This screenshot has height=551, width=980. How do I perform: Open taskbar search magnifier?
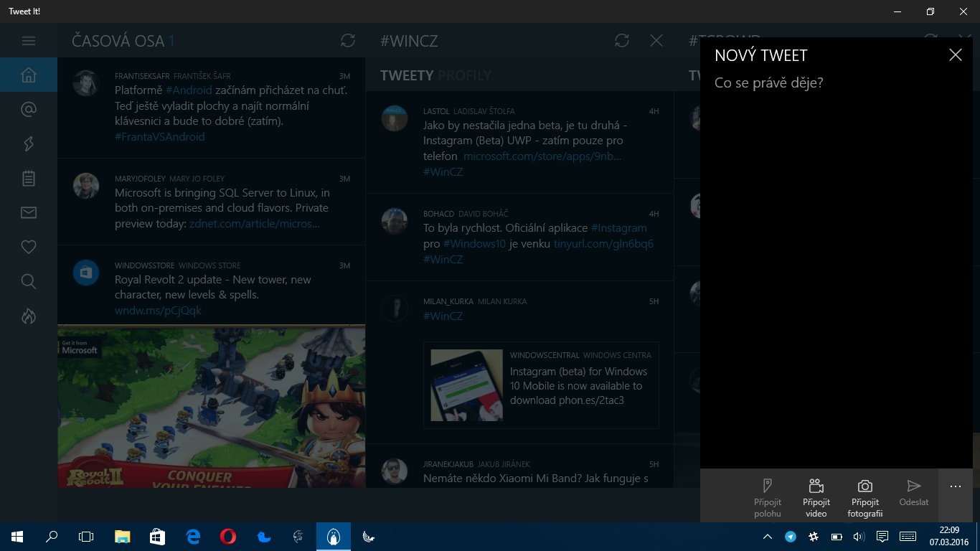click(x=52, y=537)
